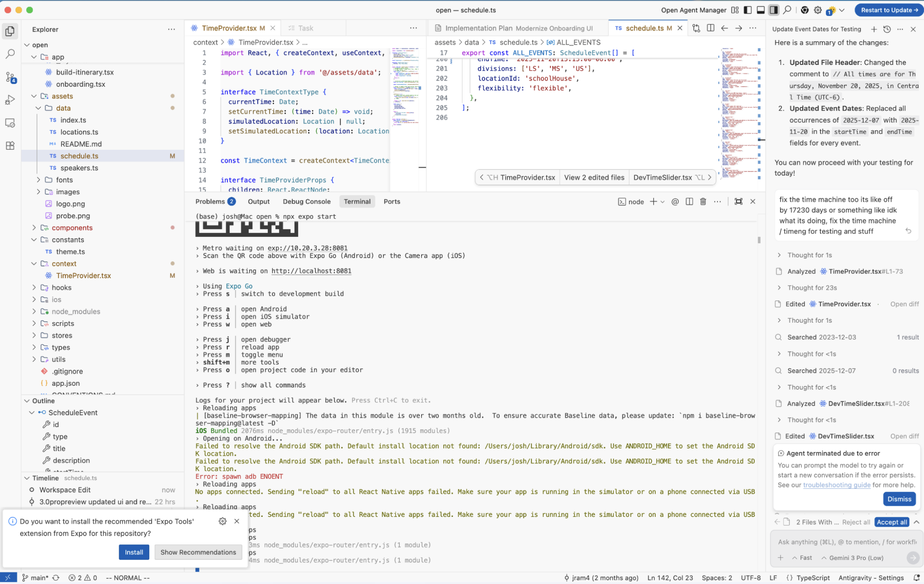Collapse the Timeline section
The height and width of the screenshot is (584, 924).
pyautogui.click(x=27, y=478)
